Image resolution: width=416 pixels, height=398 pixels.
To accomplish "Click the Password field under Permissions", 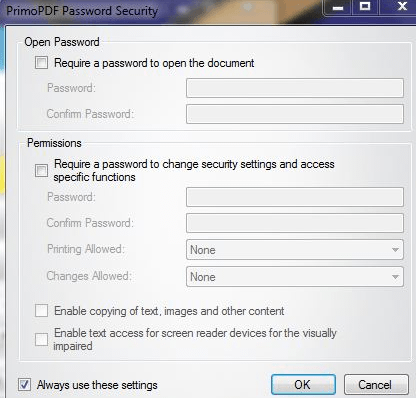I will (295, 197).
